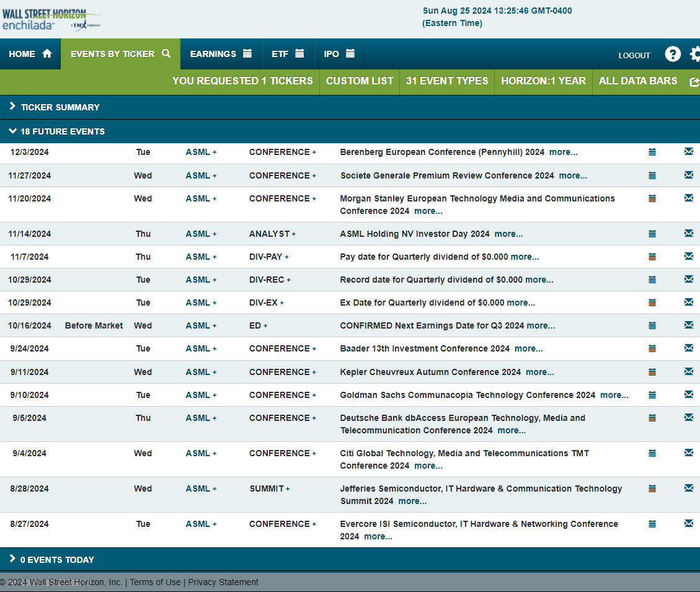Viewport: 700px width, 592px height.
Task: Open the help question mark icon
Action: [673, 54]
